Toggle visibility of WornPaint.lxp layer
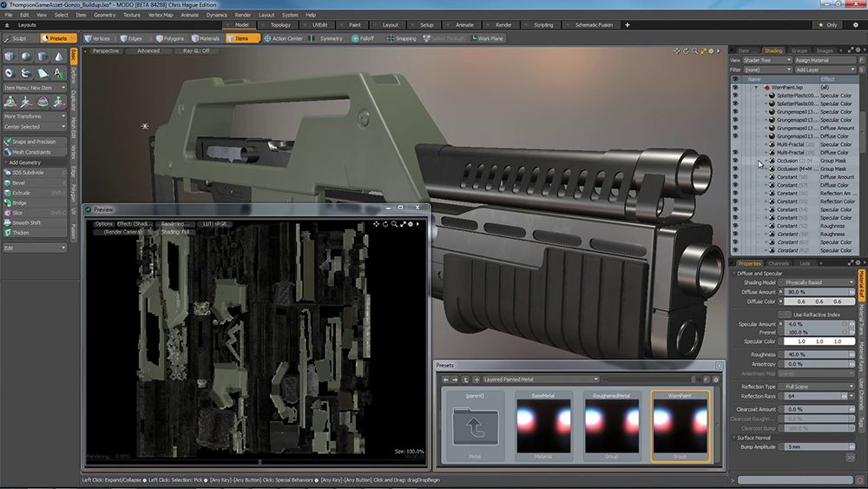Viewport: 868px width, 489px height. tap(735, 88)
